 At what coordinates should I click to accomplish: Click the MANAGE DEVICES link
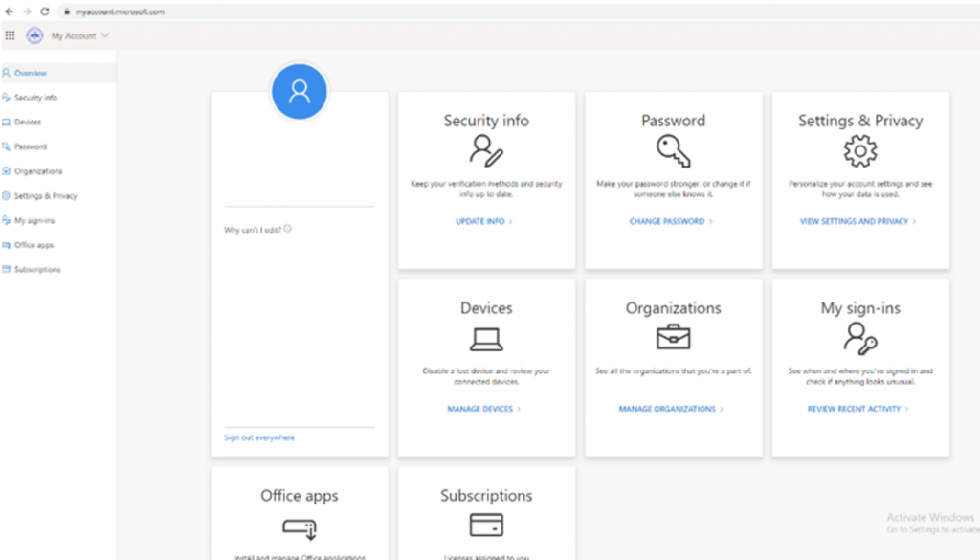pyautogui.click(x=483, y=409)
